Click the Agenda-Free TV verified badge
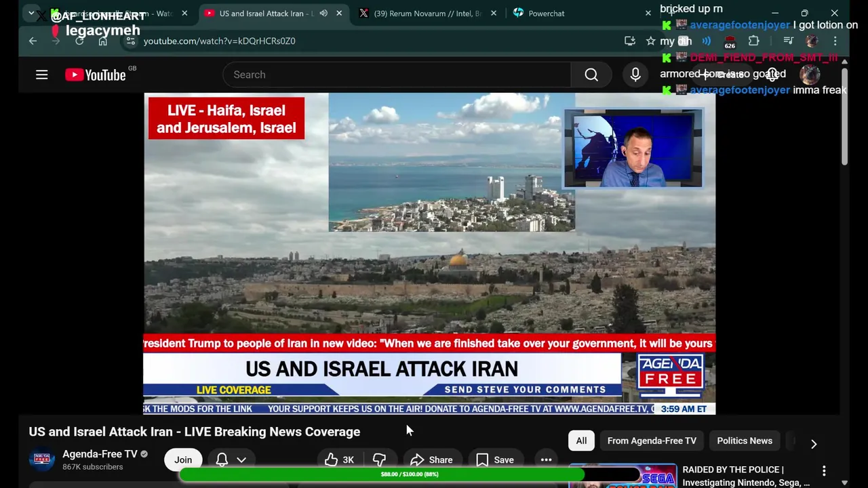The width and height of the screenshot is (868, 488). 144,454
